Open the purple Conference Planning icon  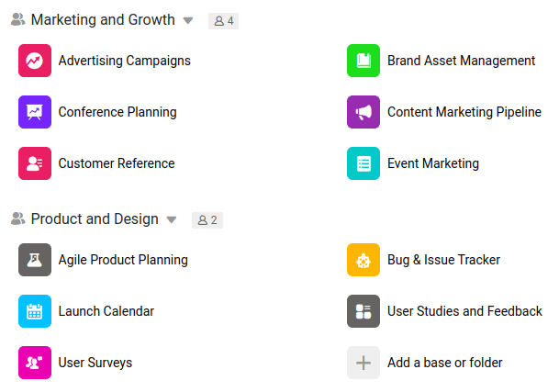pyautogui.click(x=35, y=112)
